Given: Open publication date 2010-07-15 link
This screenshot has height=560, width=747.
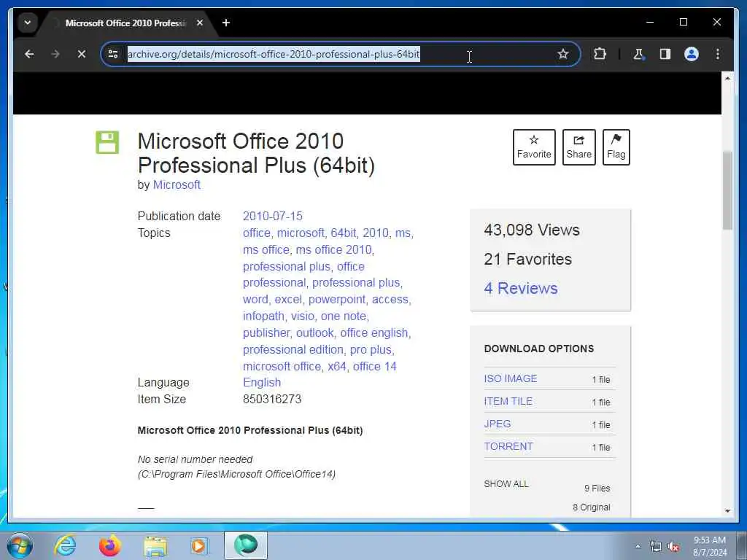Looking at the screenshot, I should 273,216.
